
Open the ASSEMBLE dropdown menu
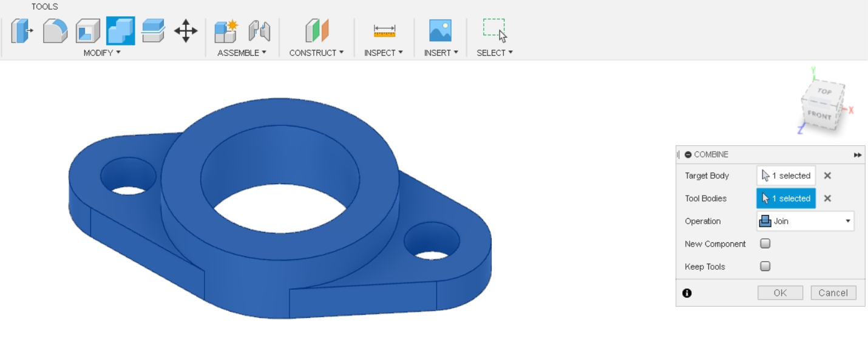point(242,53)
